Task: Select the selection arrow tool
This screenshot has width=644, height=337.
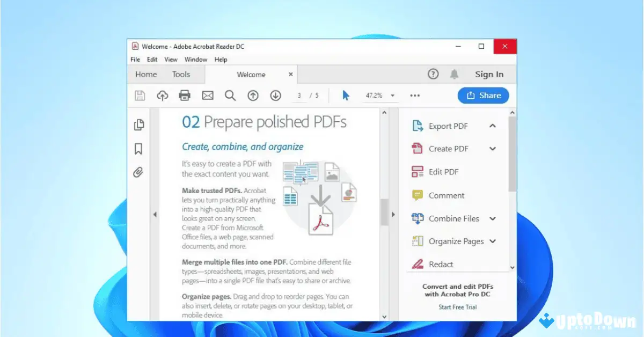Action: click(346, 95)
